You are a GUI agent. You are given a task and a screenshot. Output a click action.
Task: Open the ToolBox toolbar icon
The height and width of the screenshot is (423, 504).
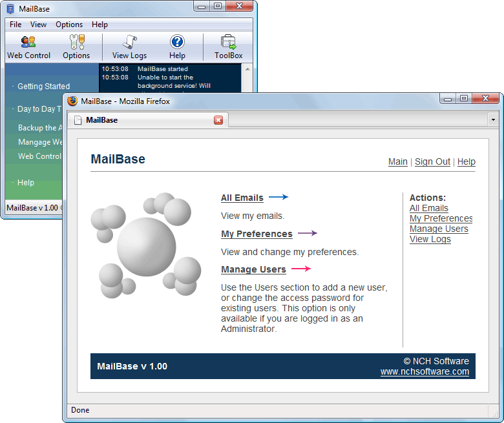tap(229, 47)
